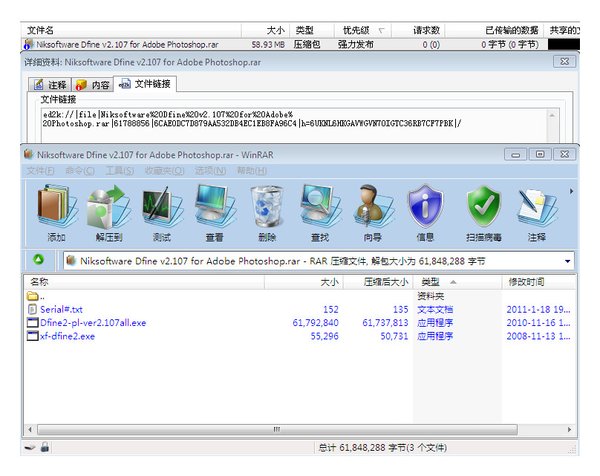Open the Tools (工具) menu
600x476 pixels.
click(x=120, y=171)
